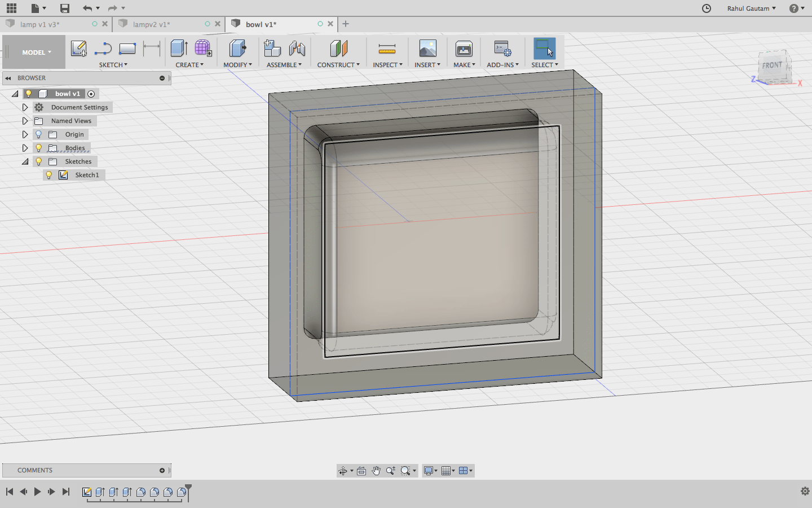The image size is (812, 508).
Task: Play the timeline
Action: tap(37, 492)
